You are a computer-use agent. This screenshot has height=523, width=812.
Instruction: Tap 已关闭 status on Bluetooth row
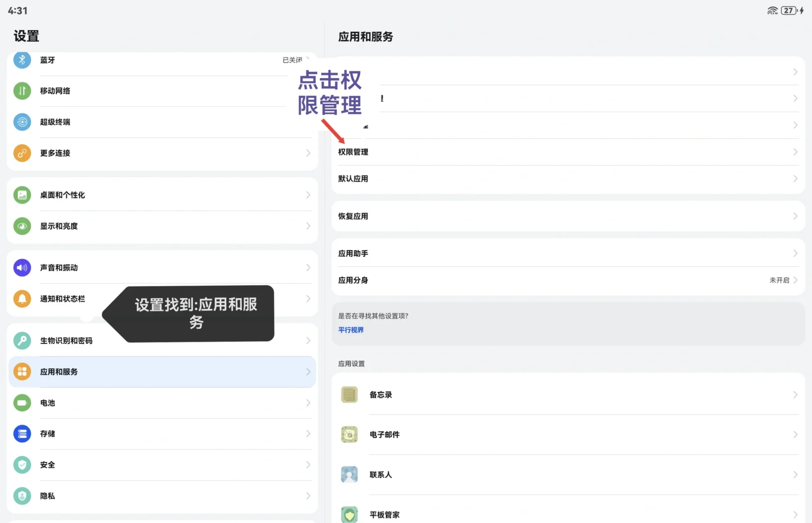click(x=292, y=60)
